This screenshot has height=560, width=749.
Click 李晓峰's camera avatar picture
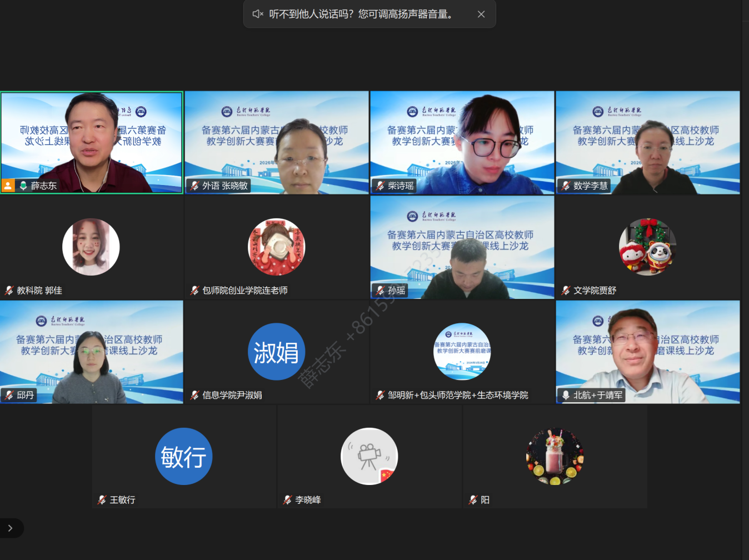pos(369,457)
